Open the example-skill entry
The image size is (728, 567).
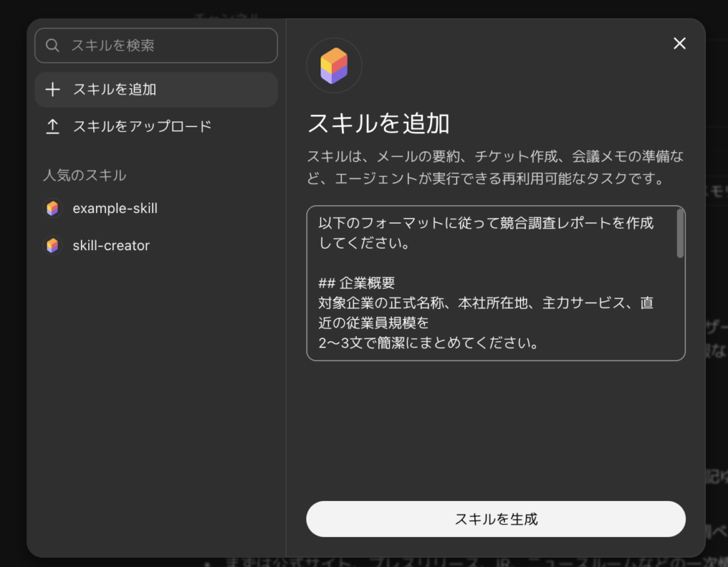(x=114, y=208)
